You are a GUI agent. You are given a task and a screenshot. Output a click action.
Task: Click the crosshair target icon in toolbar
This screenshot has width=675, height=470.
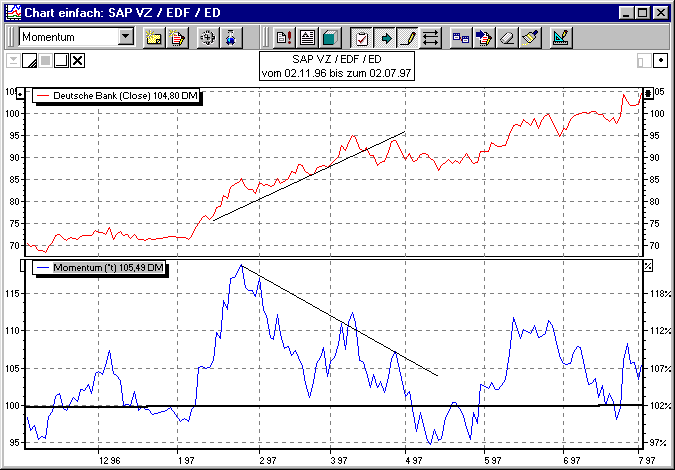(208, 38)
